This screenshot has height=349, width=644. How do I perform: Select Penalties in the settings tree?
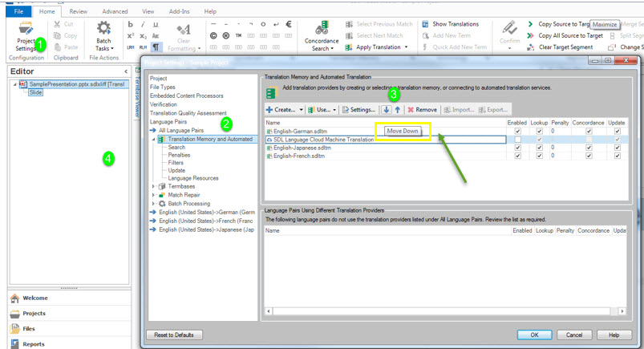(180, 155)
